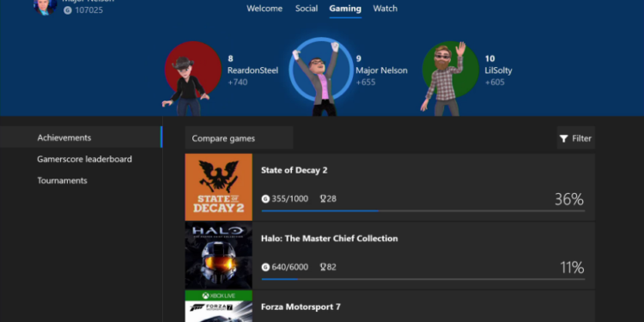
Task: Go to the Watch tab
Action: 385,9
